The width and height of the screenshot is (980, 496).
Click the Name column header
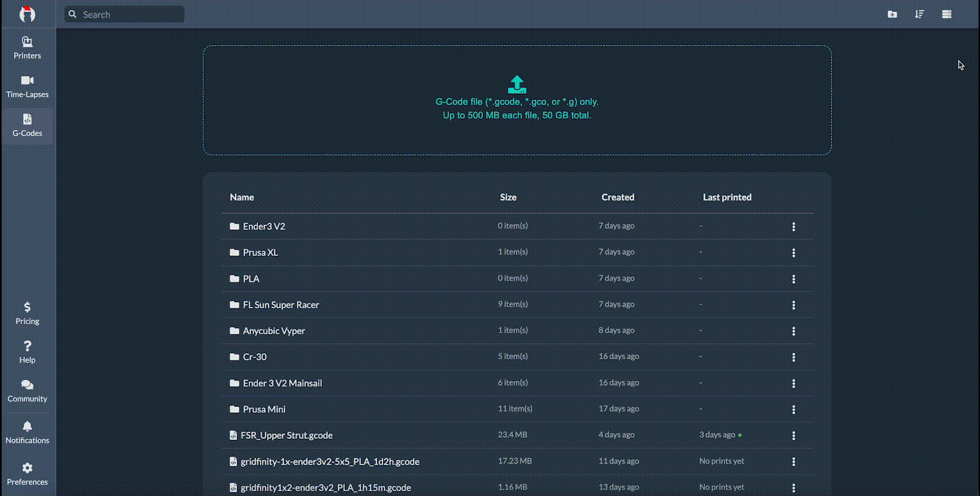242,197
